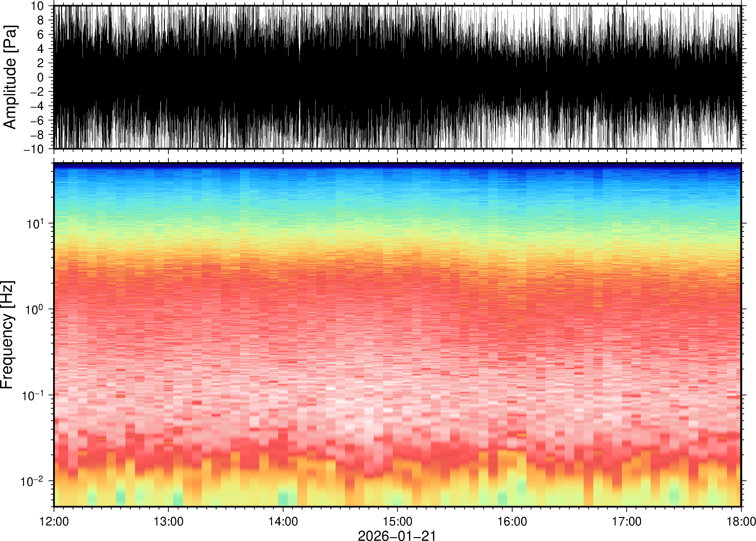Image resolution: width=756 pixels, height=541 pixels.
Task: Click the 16:00 time axis label
Action: (512, 521)
